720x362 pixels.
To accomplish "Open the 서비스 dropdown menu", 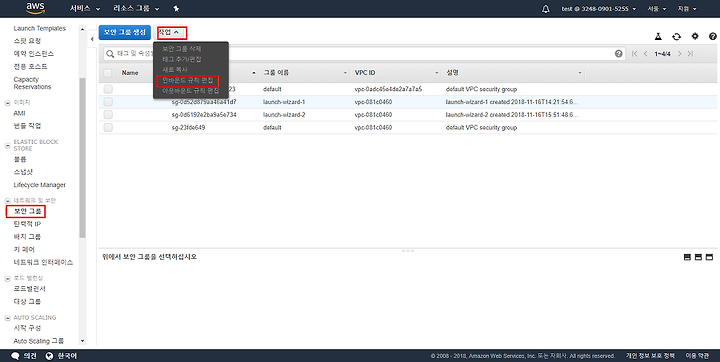I will 85,9.
